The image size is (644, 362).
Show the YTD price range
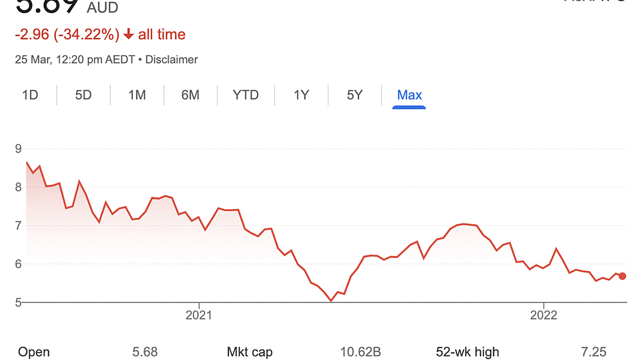[x=246, y=95]
